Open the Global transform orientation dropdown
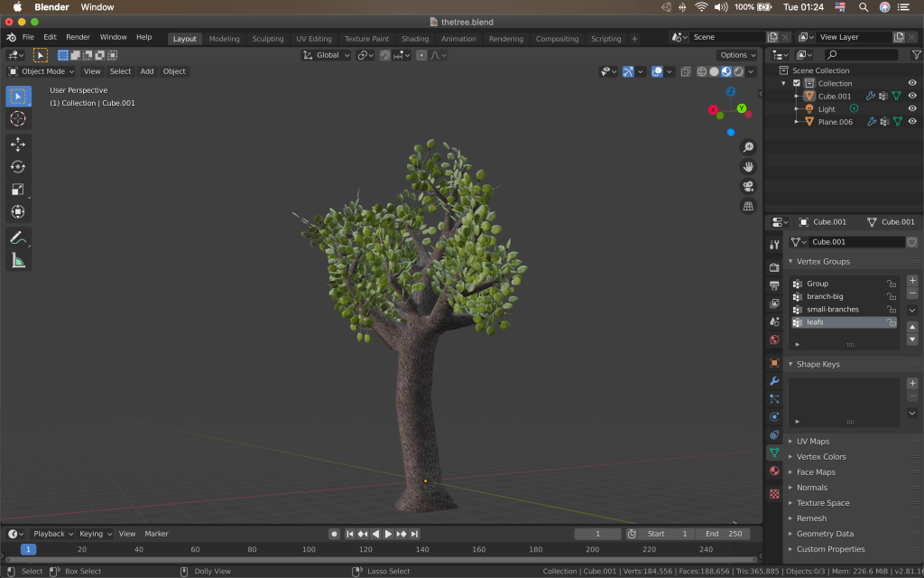The image size is (924, 578). 327,55
